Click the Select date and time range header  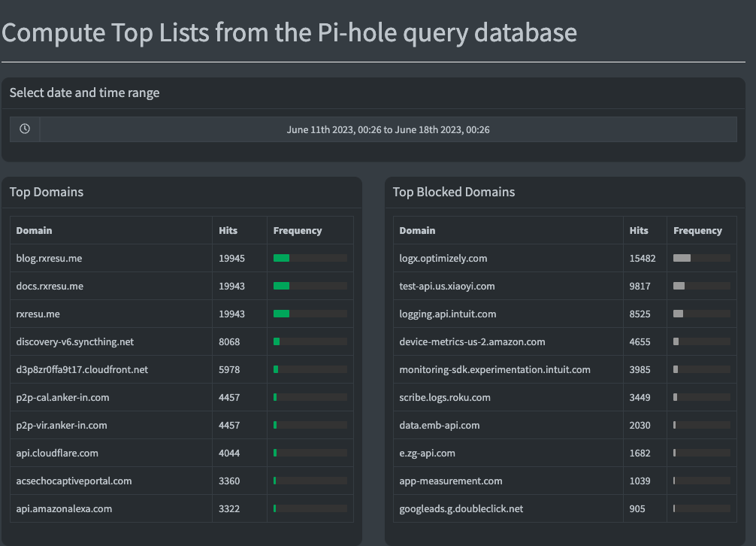[84, 93]
